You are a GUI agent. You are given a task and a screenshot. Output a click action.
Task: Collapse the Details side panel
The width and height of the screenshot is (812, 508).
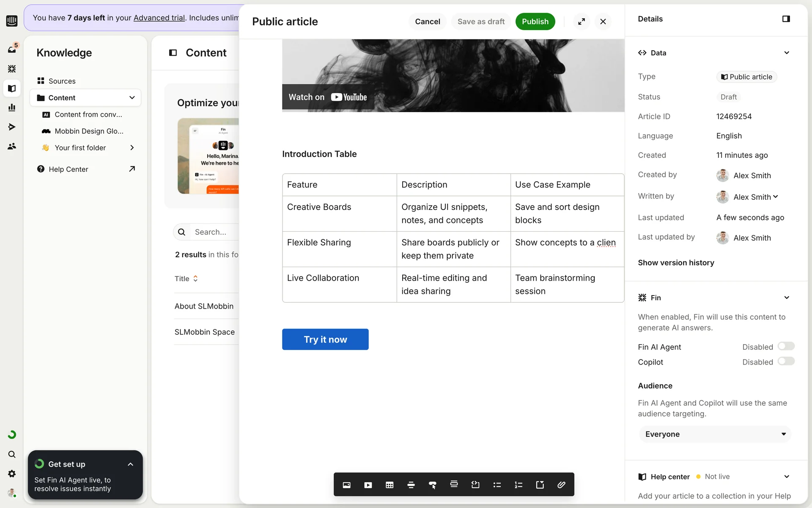click(786, 19)
